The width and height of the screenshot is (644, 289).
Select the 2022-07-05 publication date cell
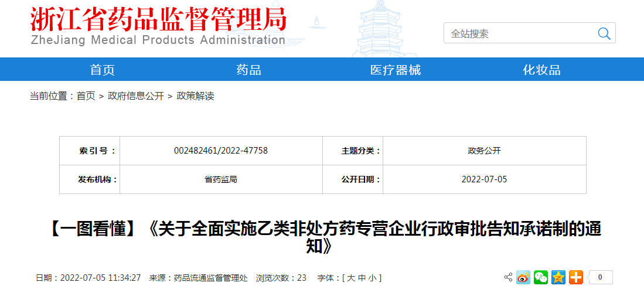tap(484, 179)
